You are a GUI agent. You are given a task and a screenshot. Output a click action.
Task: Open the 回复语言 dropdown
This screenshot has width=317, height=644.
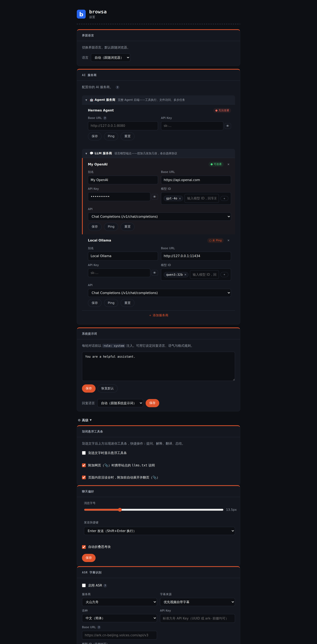120,403
